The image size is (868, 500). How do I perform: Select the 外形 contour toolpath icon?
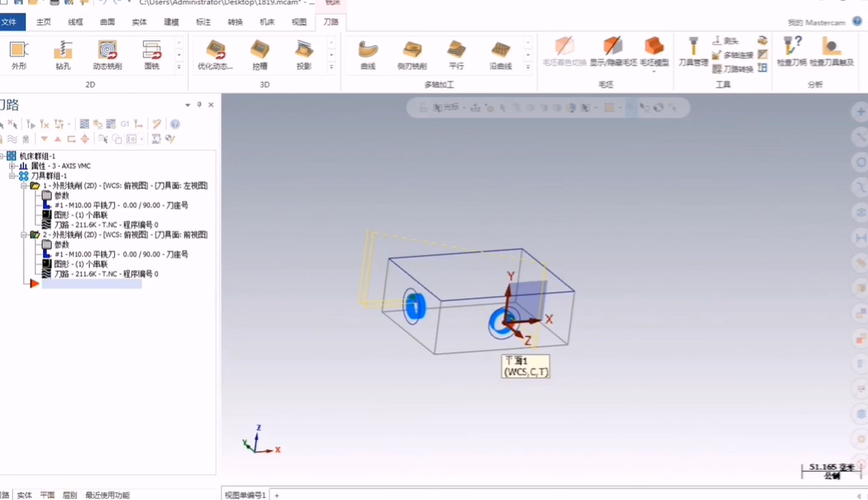click(18, 53)
